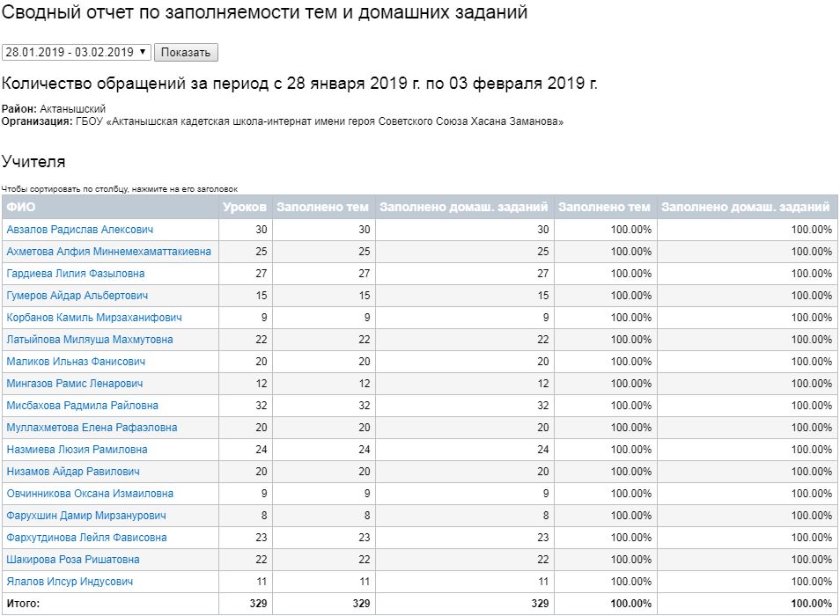Open Латыйпова Миляуша Махмутовна link
This screenshot has width=840, height=616.
click(x=89, y=340)
